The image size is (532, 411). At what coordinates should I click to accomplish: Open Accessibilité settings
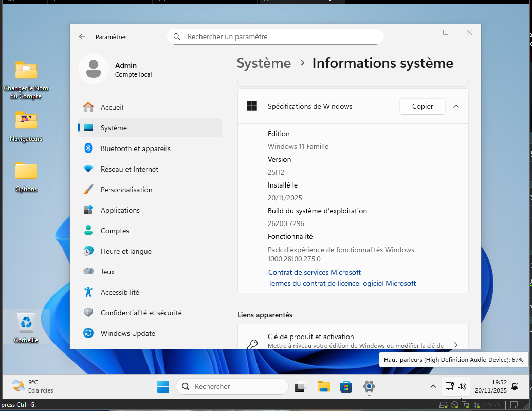tap(120, 292)
